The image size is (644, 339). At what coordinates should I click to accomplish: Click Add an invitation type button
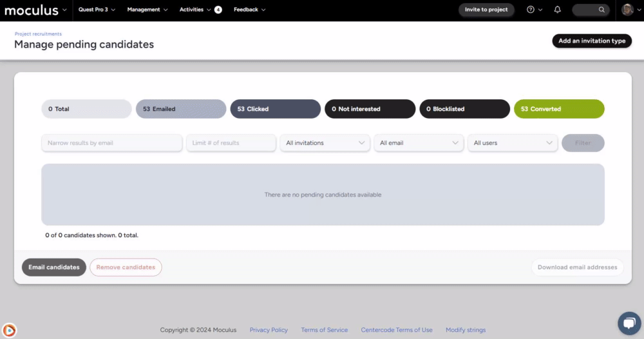592,41
